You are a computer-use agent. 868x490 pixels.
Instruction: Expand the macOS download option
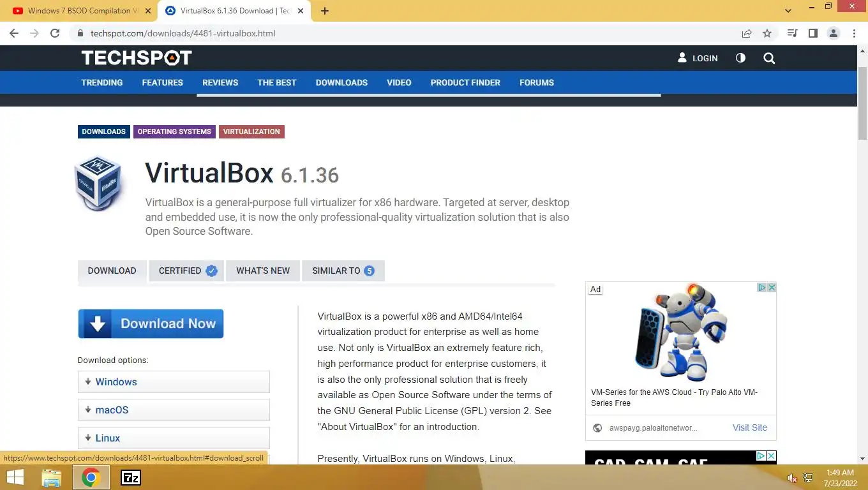click(174, 410)
